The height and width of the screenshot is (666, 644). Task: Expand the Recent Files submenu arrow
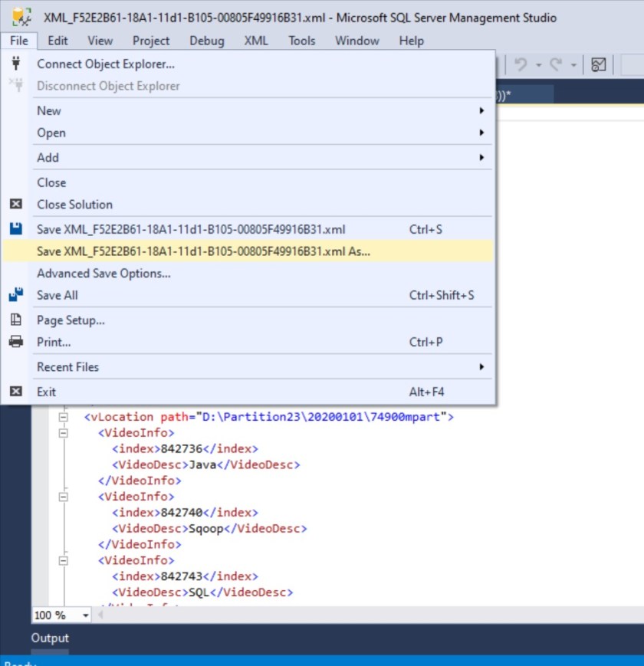tap(481, 367)
